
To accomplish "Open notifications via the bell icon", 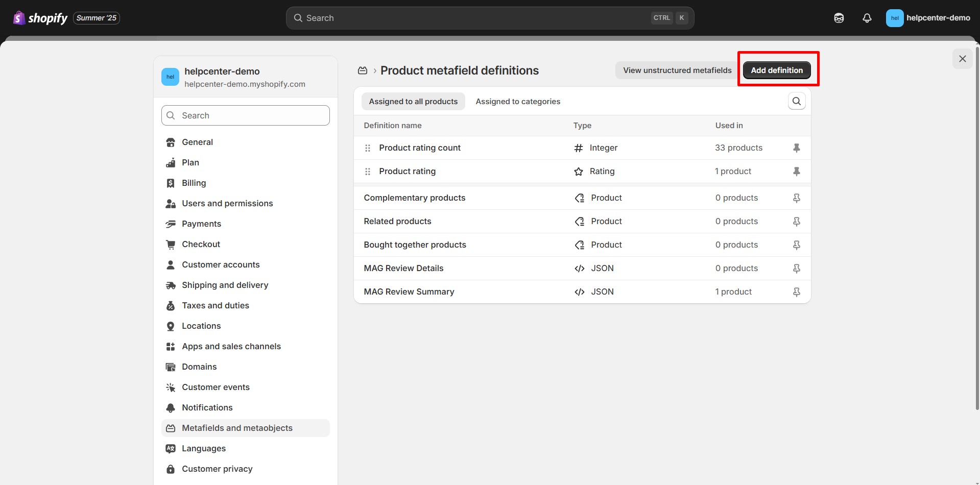I will pos(867,17).
